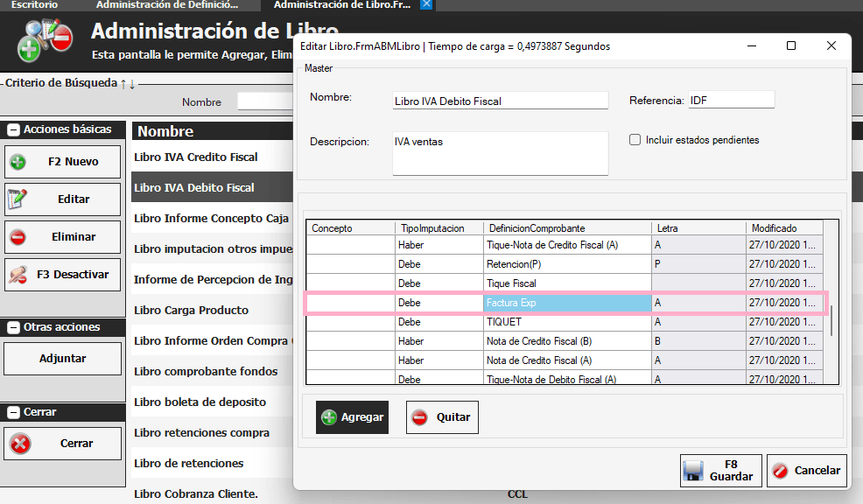Image resolution: width=863 pixels, height=504 pixels.
Task: Save with the F8 Guardar floppy icon
Action: [x=694, y=471]
